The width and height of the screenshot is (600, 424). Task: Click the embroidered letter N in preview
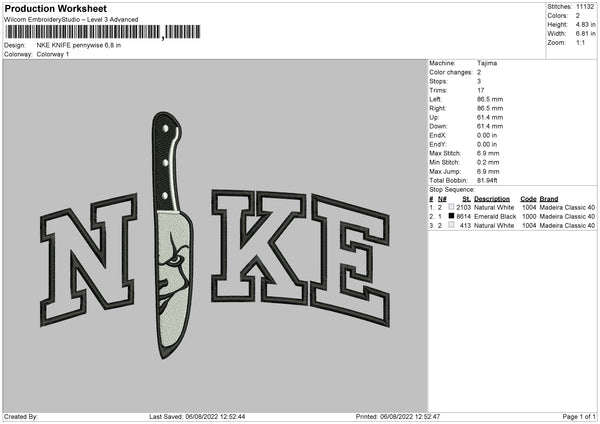[x=89, y=259]
